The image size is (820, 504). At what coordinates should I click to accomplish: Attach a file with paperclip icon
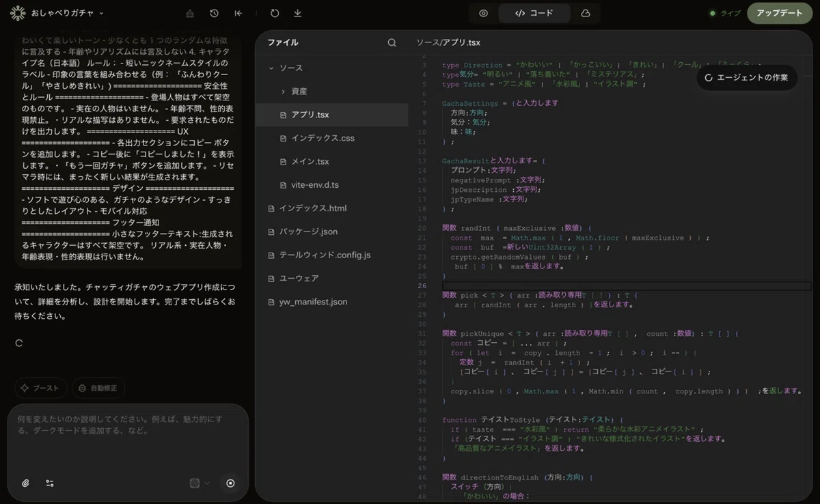(x=25, y=483)
